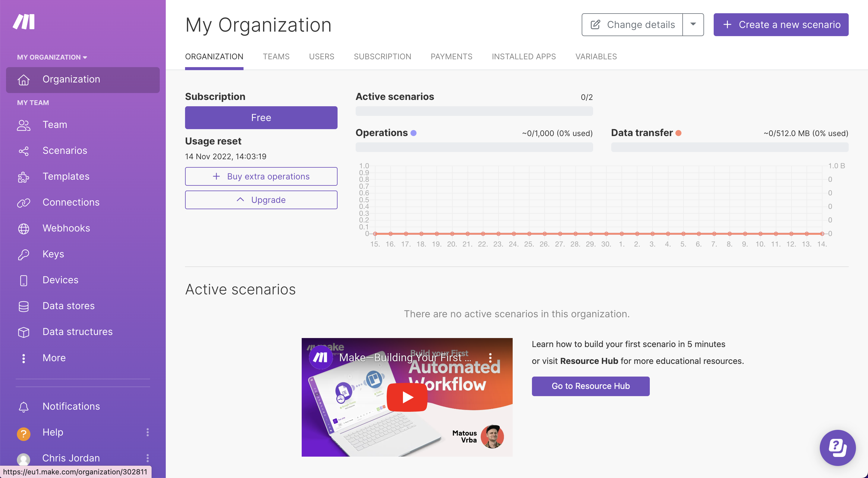The width and height of the screenshot is (868, 478).
Task: Expand the Change details dropdown arrow
Action: [693, 25]
